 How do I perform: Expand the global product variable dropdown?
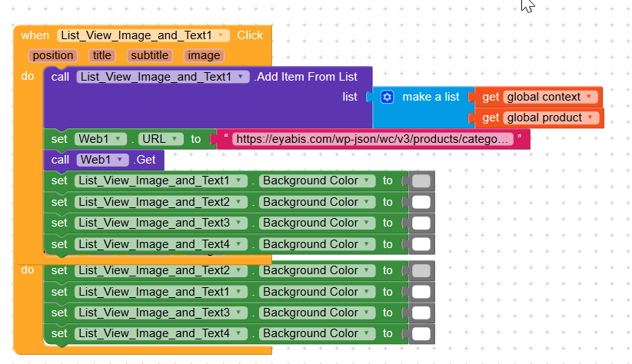(590, 117)
